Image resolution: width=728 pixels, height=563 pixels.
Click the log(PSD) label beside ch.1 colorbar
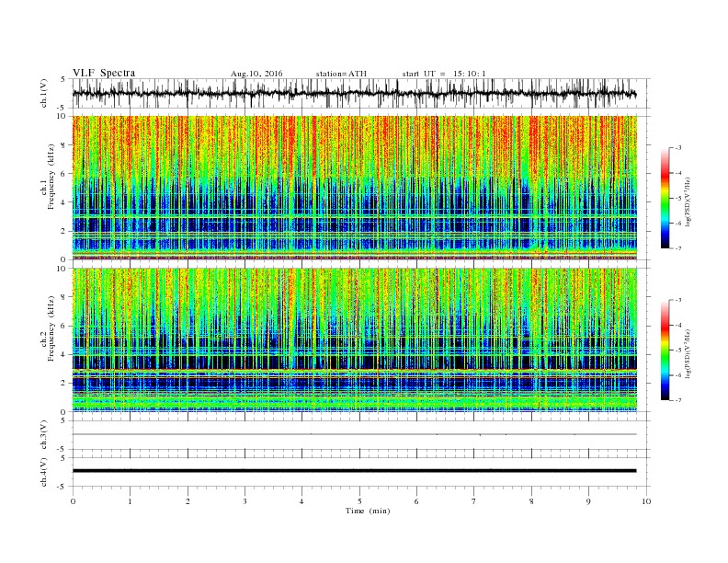[x=688, y=201]
